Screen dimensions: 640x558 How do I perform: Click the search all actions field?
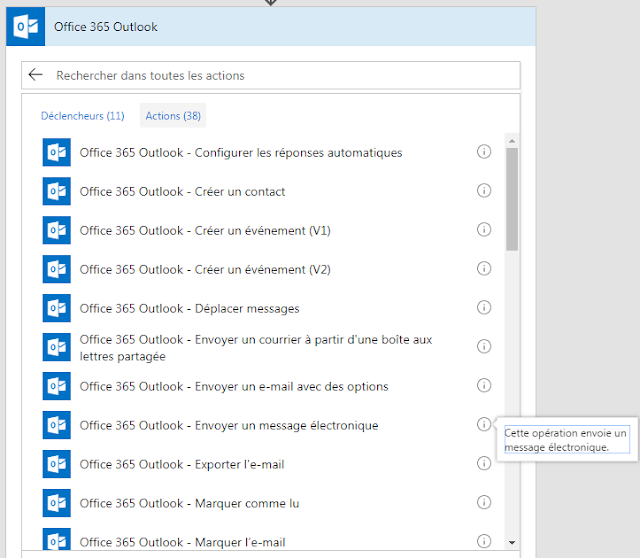point(271,75)
